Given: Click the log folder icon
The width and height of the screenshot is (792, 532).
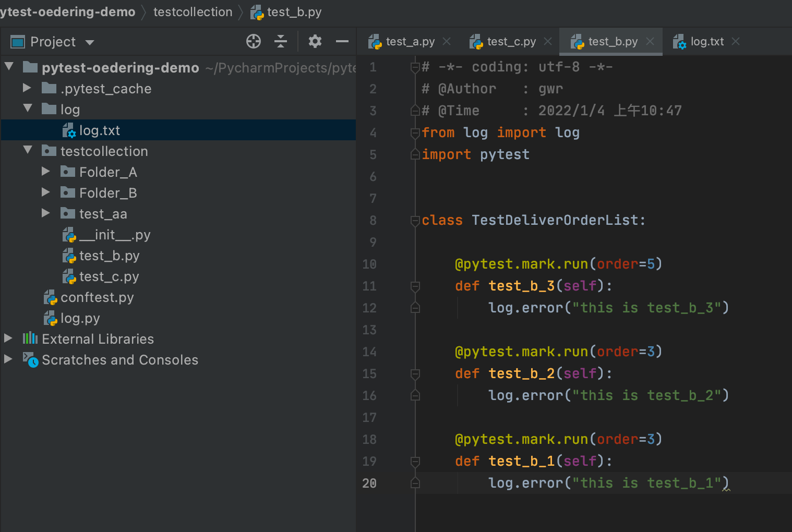Looking at the screenshot, I should pyautogui.click(x=49, y=108).
